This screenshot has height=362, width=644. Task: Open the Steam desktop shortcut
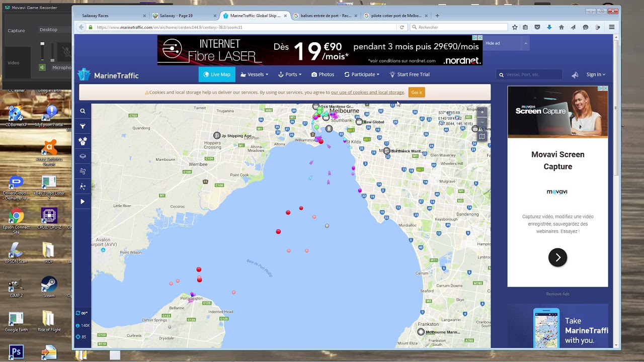[x=49, y=288]
